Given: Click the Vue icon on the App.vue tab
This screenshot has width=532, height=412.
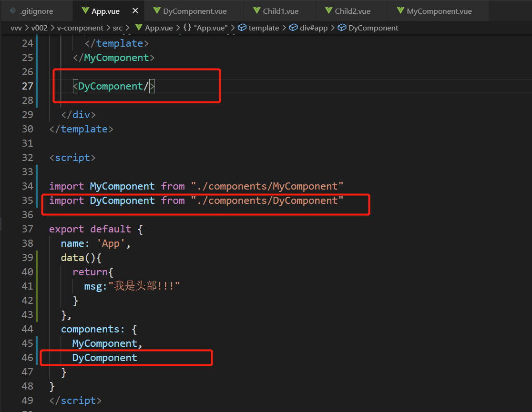Looking at the screenshot, I should [85, 11].
